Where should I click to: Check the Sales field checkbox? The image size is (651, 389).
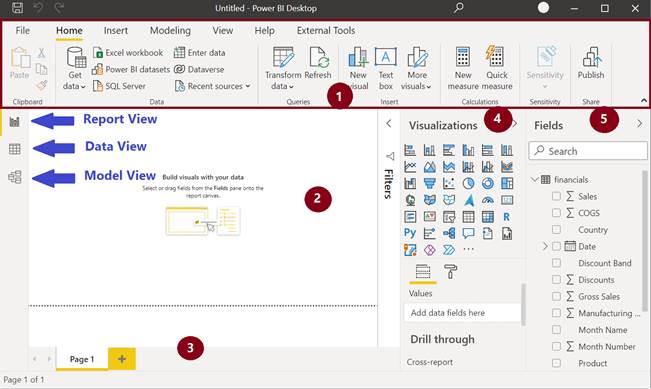point(556,196)
